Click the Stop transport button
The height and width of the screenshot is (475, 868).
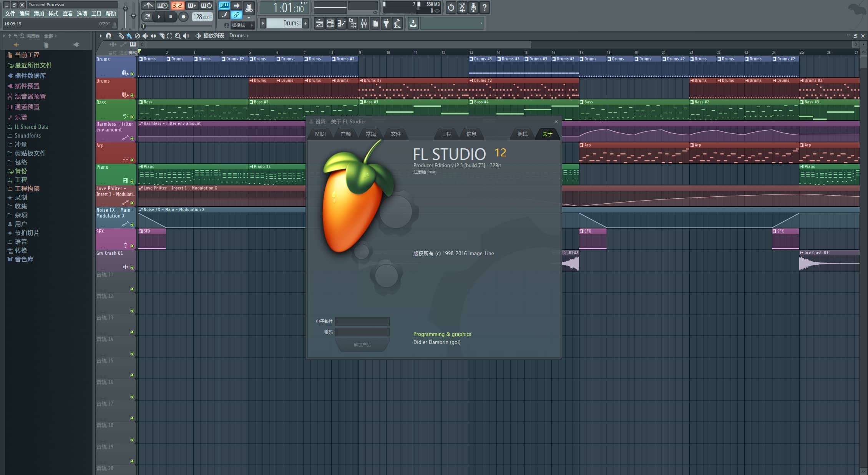(171, 17)
